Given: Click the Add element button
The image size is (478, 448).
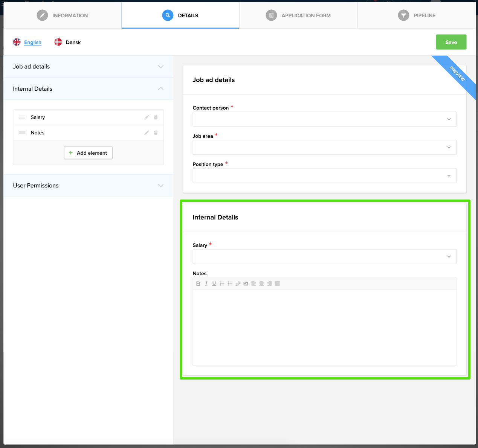Looking at the screenshot, I should click(88, 153).
